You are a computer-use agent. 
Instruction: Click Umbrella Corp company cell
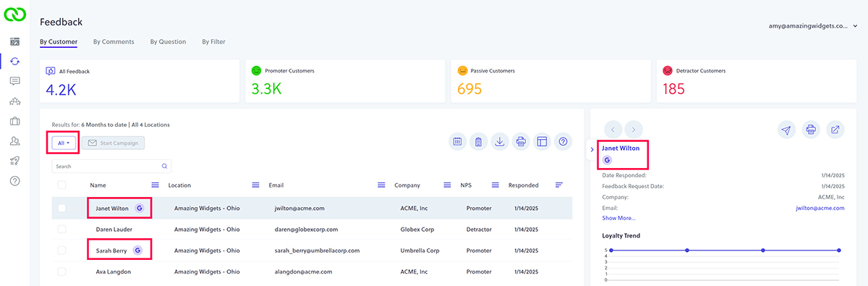pyautogui.click(x=420, y=251)
